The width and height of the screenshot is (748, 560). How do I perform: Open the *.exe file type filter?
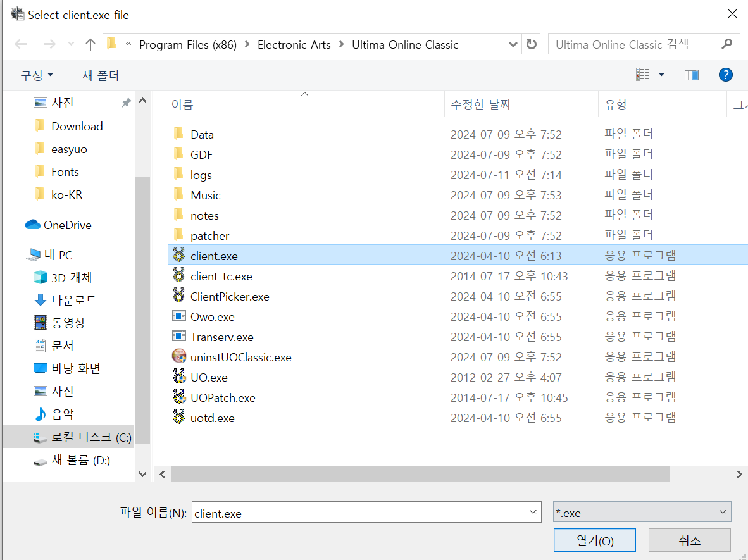[642, 512]
